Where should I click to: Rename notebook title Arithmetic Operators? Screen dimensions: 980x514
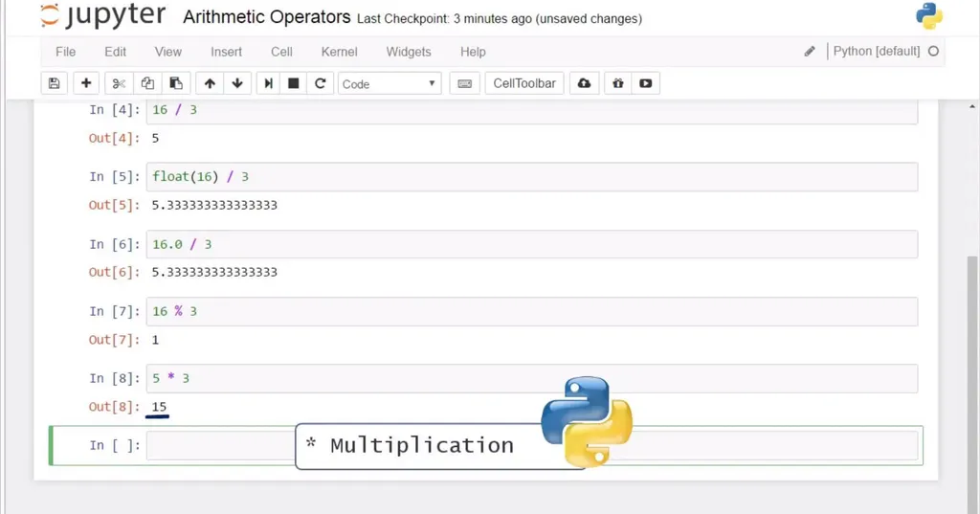tap(266, 17)
